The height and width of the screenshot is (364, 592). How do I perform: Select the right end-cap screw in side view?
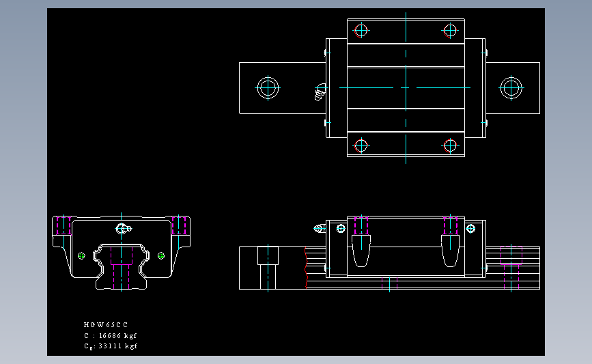pyautogui.click(x=470, y=229)
